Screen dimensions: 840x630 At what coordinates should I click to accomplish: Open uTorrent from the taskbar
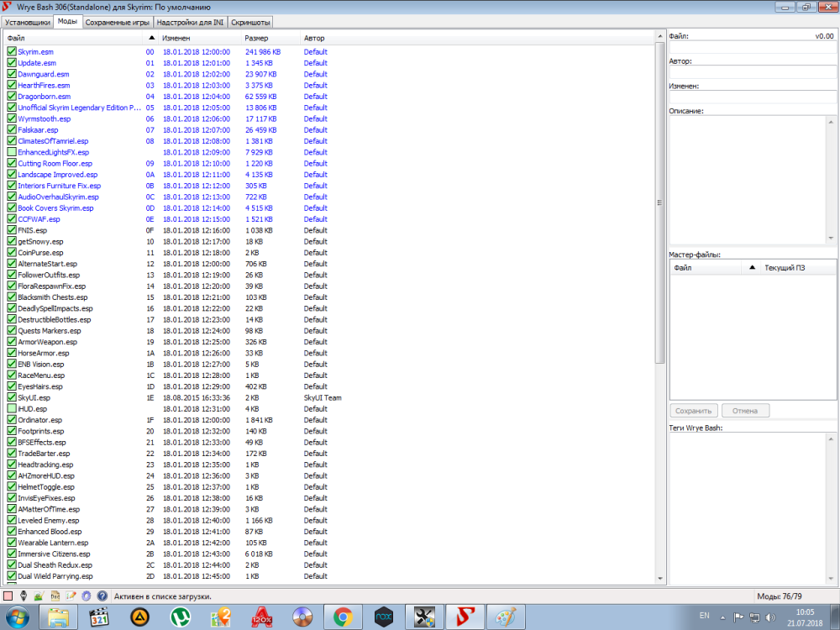[x=181, y=617]
